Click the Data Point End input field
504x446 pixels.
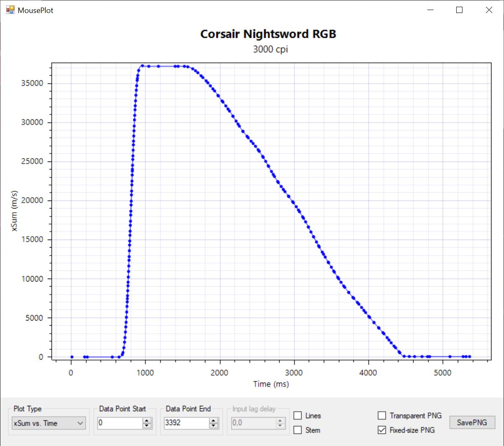pos(186,423)
